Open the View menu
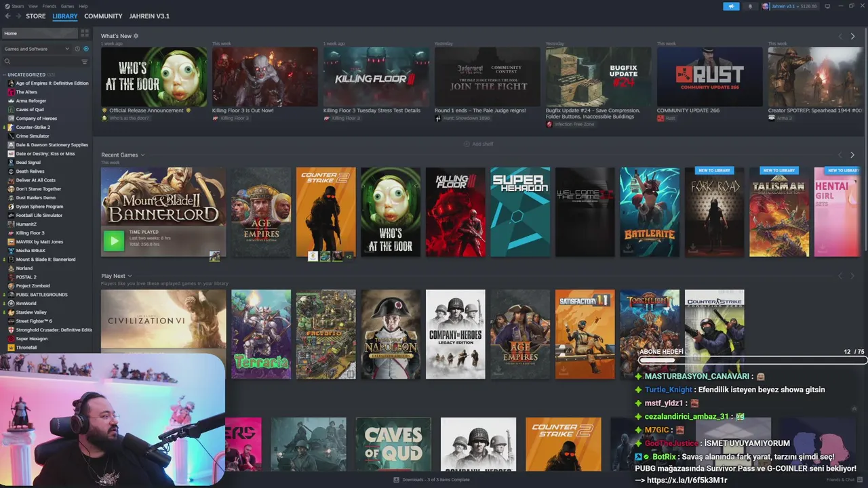 click(x=33, y=6)
